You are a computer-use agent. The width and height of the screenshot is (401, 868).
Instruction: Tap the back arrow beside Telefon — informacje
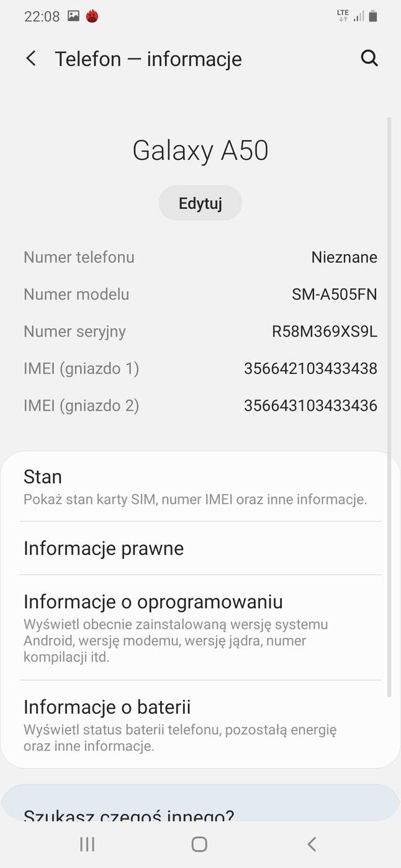click(30, 58)
